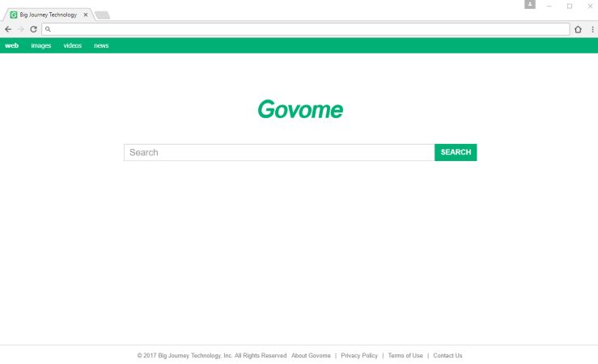598x364 pixels.
Task: Click the 2017 Big Journey Technology copyright text
Action: (212, 356)
